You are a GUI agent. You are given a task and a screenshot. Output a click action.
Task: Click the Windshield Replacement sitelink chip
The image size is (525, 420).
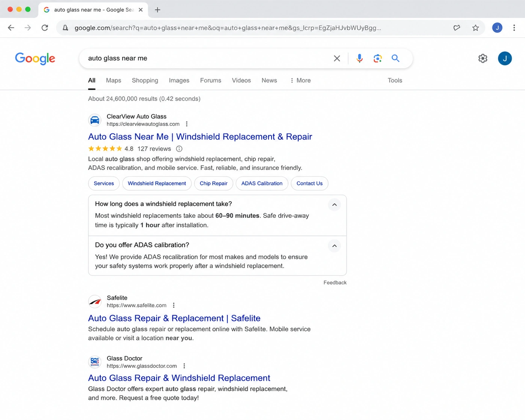click(157, 183)
